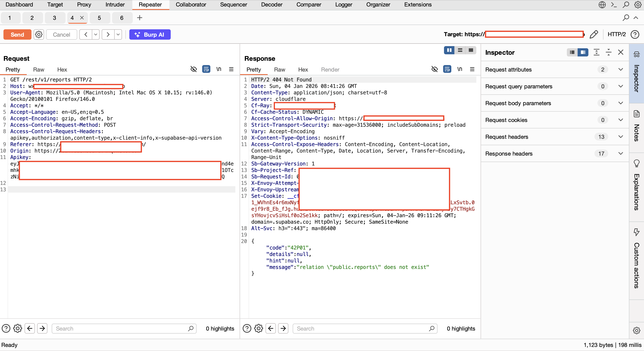The image size is (644, 351).
Task: Search Repeater tabs magnifier icon
Action: pyautogui.click(x=625, y=18)
